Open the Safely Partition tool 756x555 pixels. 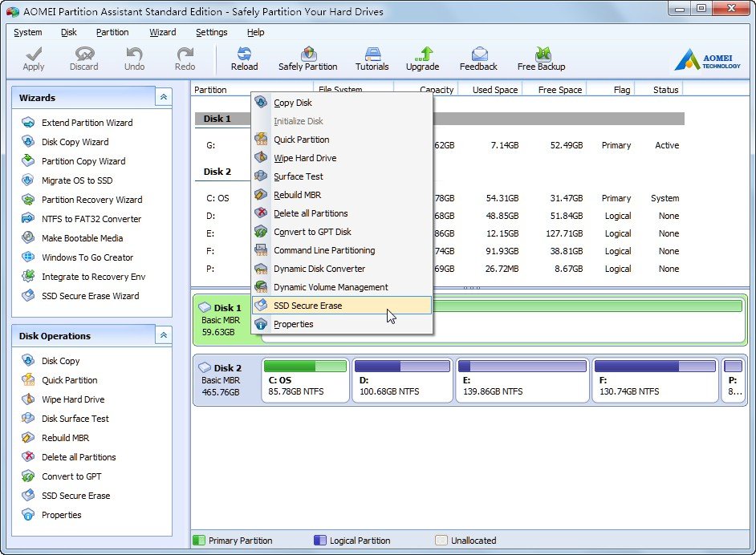click(x=307, y=58)
